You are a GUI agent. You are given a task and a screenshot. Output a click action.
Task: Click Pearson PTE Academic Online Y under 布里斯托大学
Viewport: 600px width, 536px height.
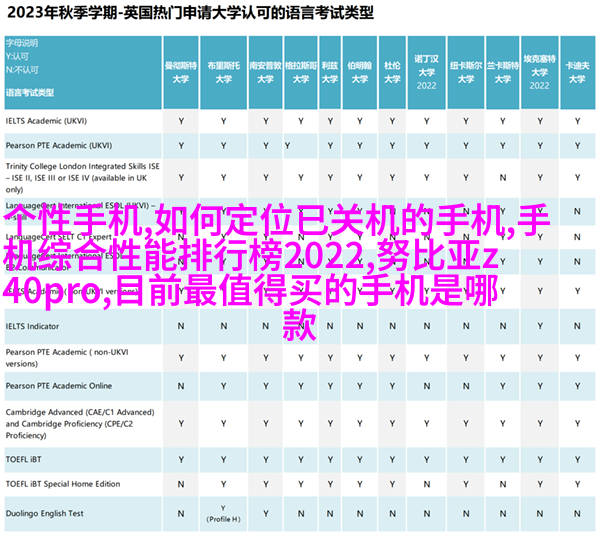click(223, 386)
